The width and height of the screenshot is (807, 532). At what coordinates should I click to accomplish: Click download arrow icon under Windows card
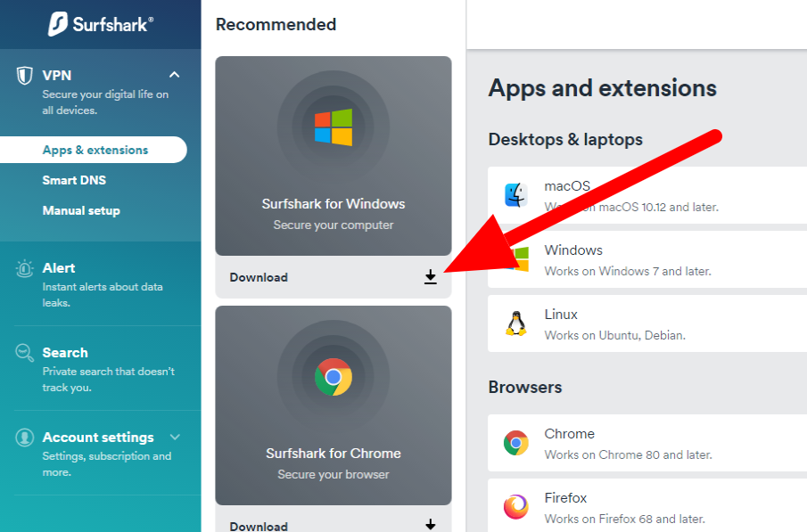coord(431,277)
